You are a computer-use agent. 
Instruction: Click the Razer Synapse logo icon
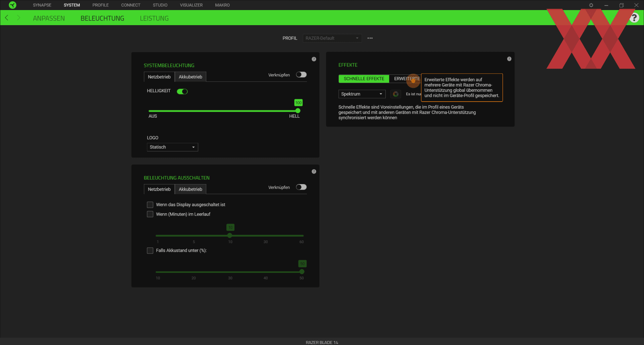(x=12, y=5)
